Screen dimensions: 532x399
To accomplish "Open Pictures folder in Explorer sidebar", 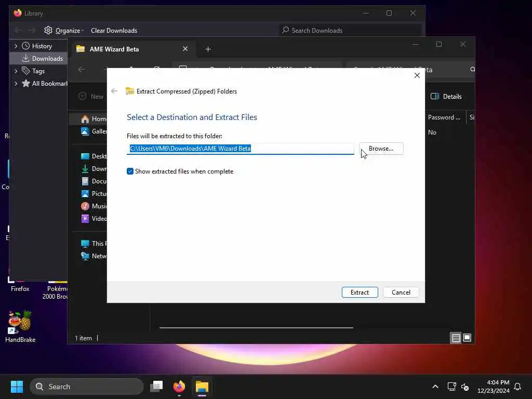I will point(95,194).
